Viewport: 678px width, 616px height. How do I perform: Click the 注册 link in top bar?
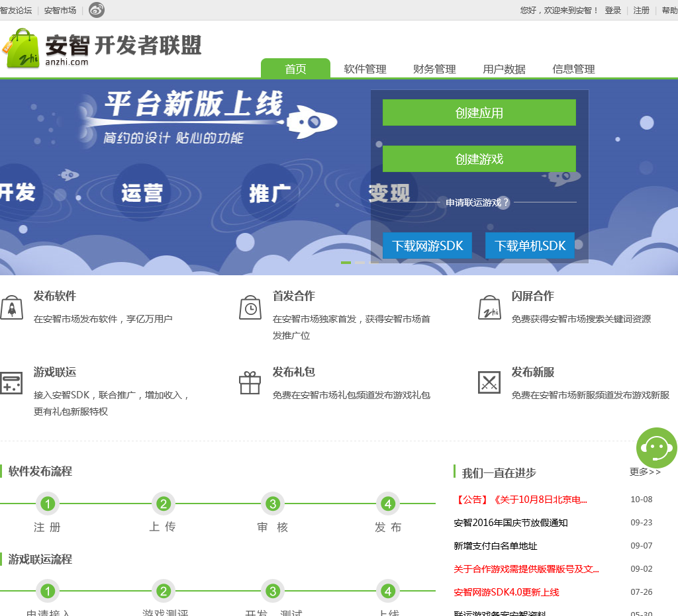[641, 11]
